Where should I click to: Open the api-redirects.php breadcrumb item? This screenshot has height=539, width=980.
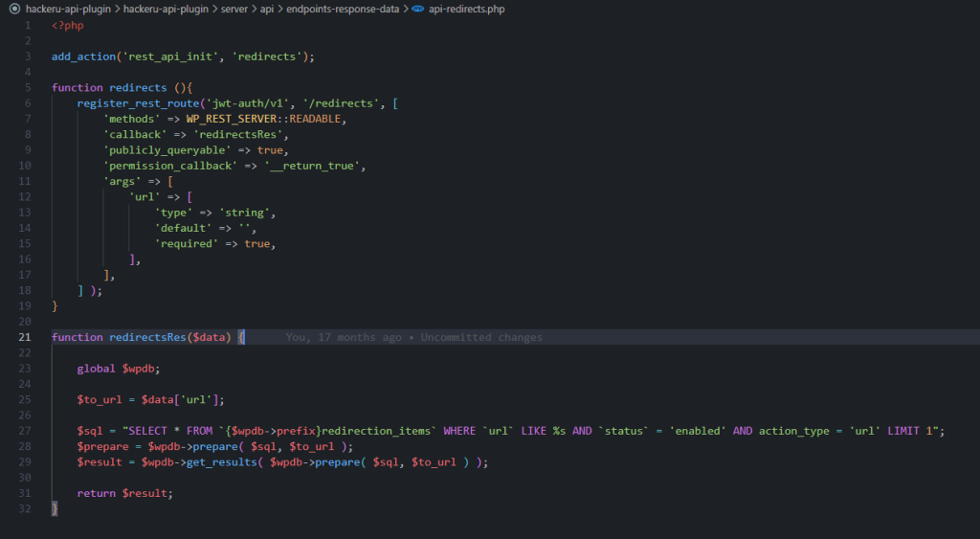click(467, 9)
